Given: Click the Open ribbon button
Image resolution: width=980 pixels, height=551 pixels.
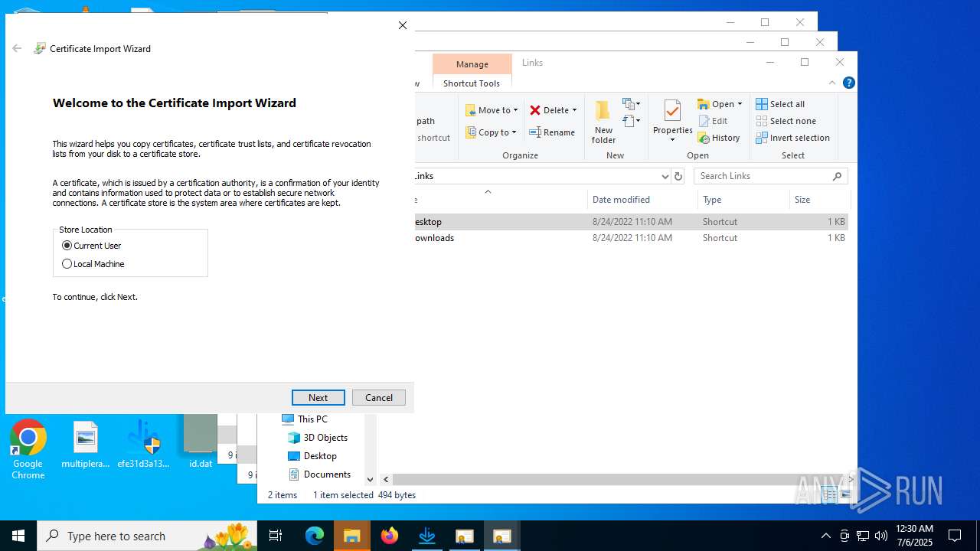Looking at the screenshot, I should [x=716, y=104].
